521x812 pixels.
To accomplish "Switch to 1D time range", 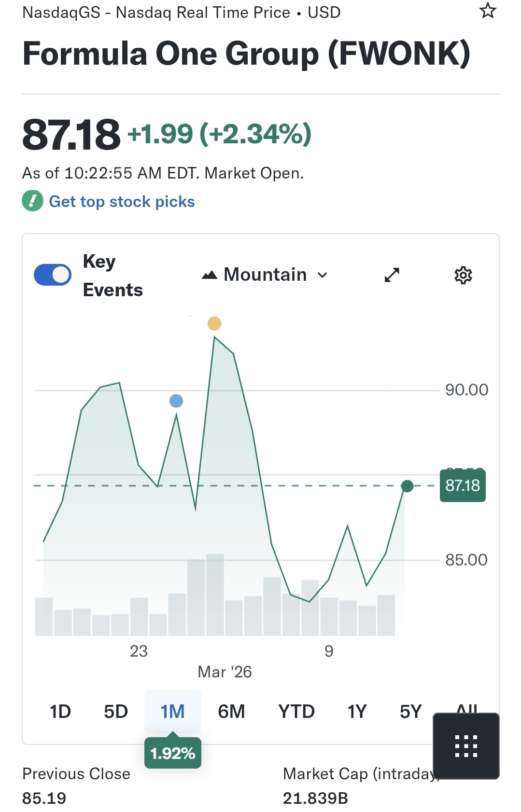I will coord(60,712).
